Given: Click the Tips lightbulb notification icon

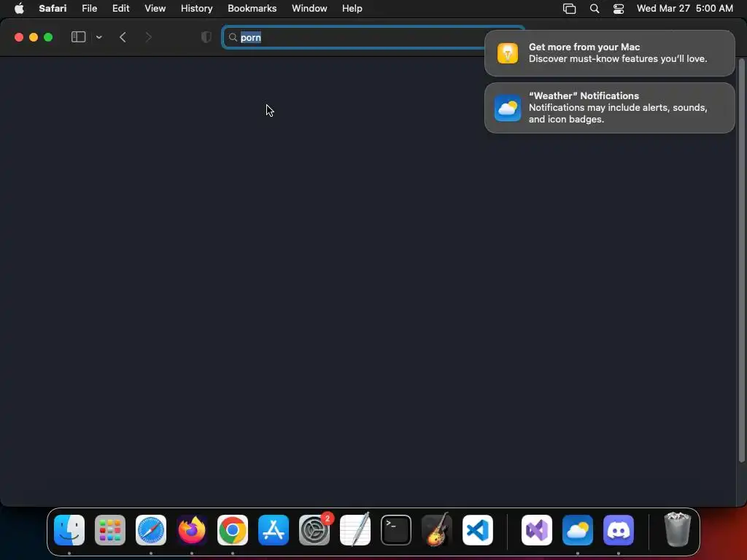Looking at the screenshot, I should point(508,52).
